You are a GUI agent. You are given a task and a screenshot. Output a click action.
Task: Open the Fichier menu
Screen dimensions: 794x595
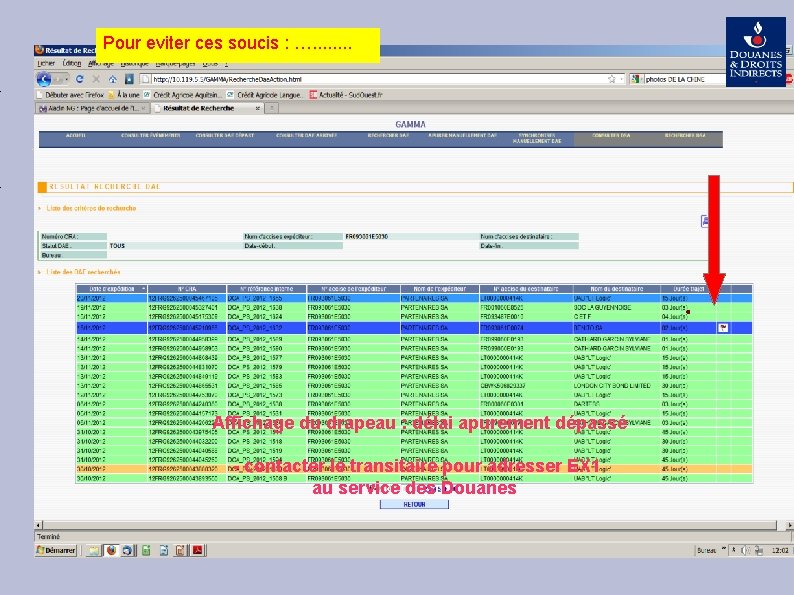click(46, 63)
